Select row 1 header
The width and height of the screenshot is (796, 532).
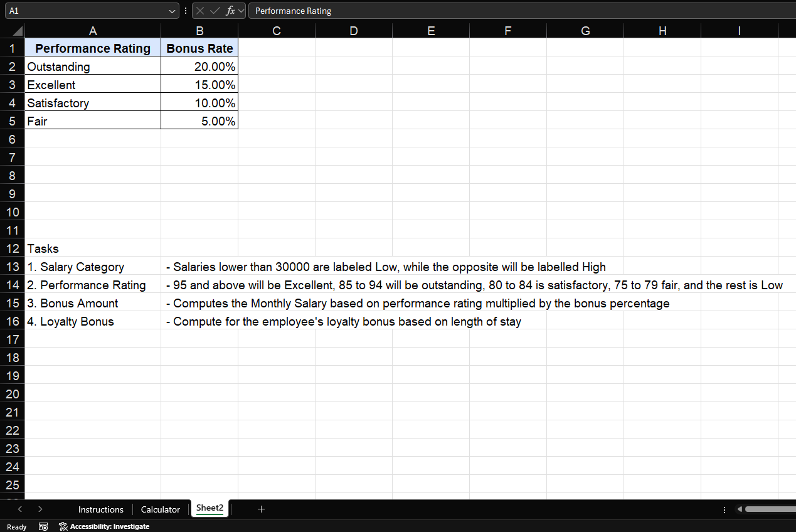(x=13, y=48)
